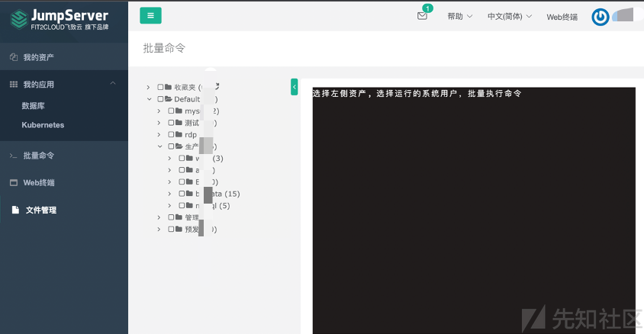
Task: Check the rdp checkbox
Action: click(x=171, y=134)
